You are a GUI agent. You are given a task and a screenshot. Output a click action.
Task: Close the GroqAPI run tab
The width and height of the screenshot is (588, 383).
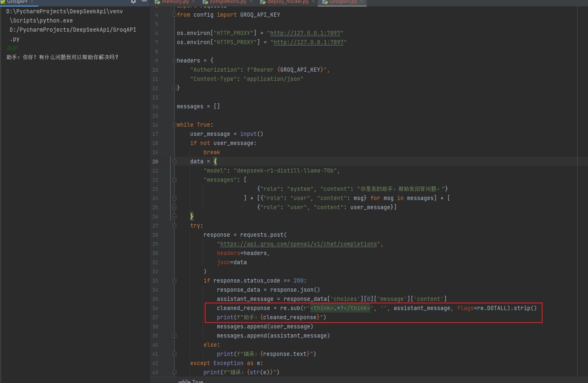(32, 2)
